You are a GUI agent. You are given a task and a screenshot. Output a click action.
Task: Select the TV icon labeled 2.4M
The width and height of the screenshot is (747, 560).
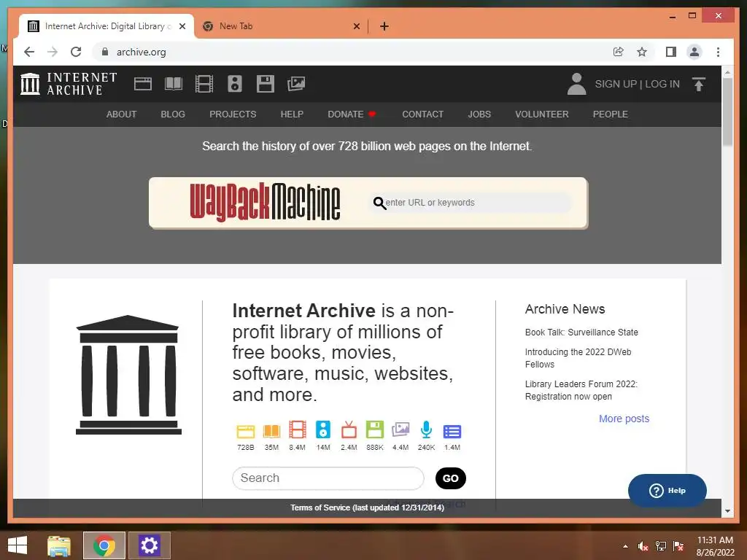[349, 429]
